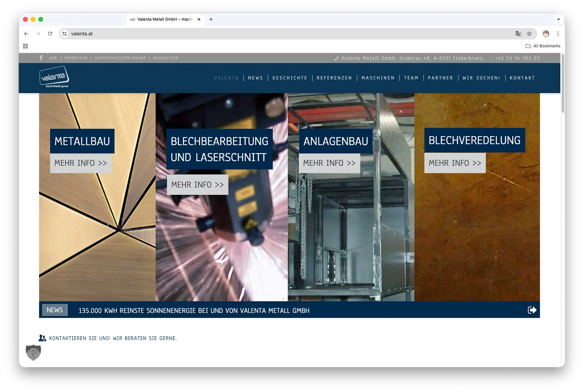Screen dimensions: 584x392
Task: Open Chrome three-dot menu
Action: point(558,34)
